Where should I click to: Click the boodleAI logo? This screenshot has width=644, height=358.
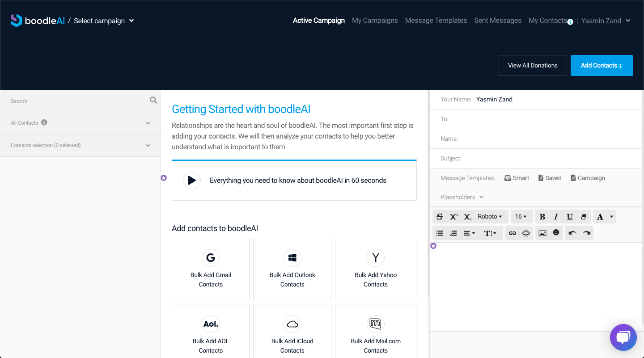pyautogui.click(x=38, y=21)
